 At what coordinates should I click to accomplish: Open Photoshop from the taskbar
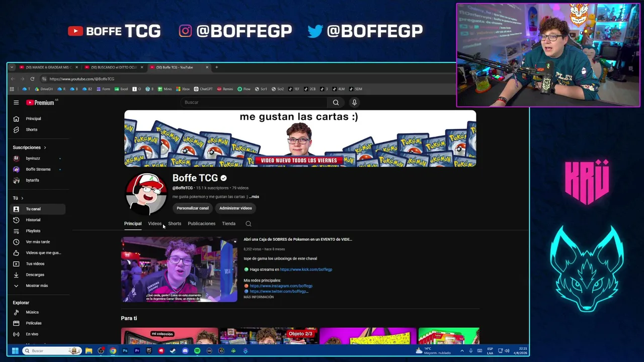point(125,351)
